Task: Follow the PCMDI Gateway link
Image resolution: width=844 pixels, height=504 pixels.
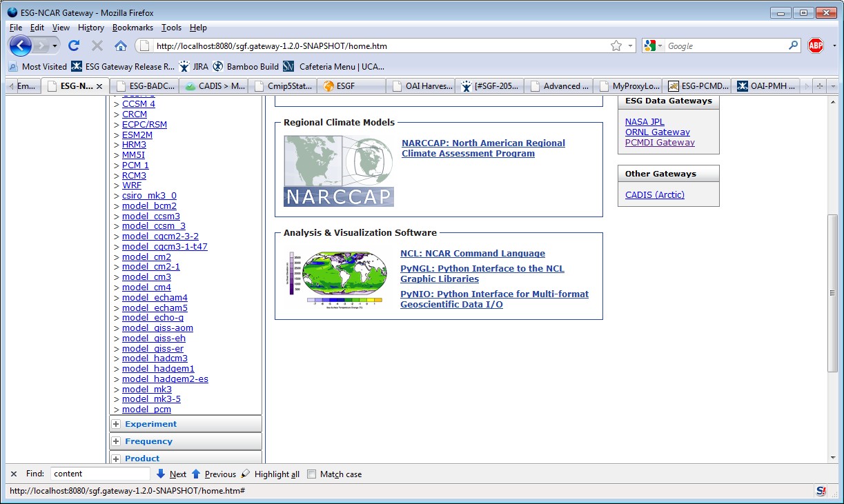Action: tap(660, 143)
